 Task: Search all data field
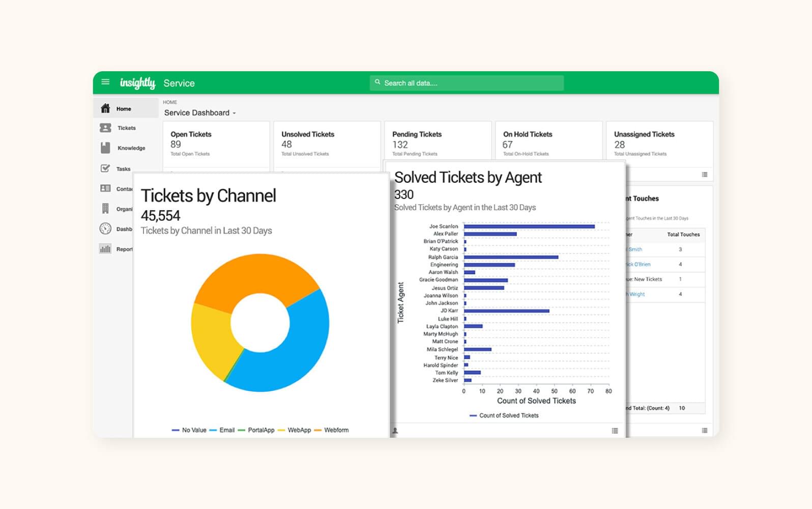467,83
